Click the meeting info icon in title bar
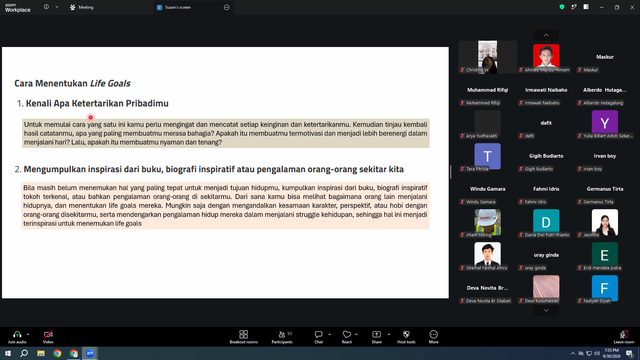Viewport: 640px width, 360px height. tap(46, 7)
